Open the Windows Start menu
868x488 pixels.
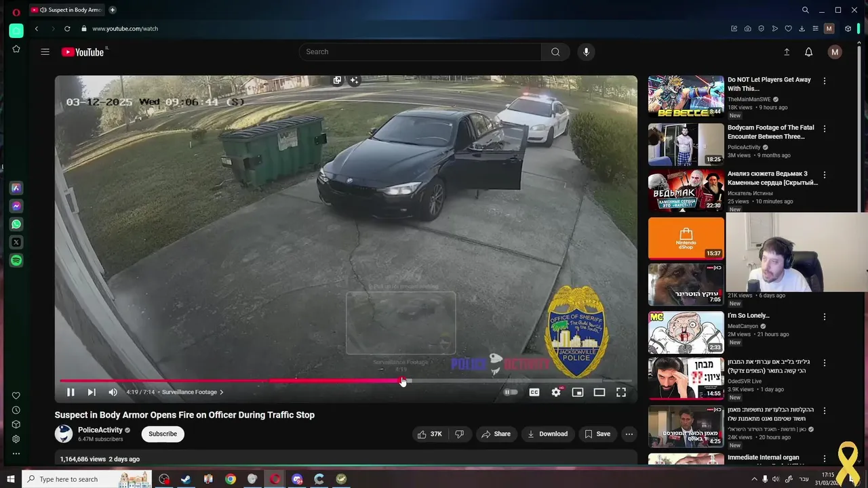tap(11, 479)
